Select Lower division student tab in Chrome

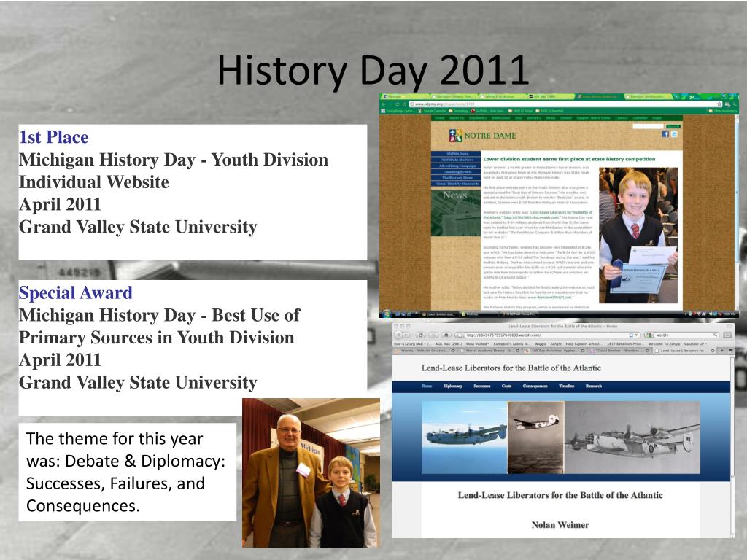[x=599, y=97]
